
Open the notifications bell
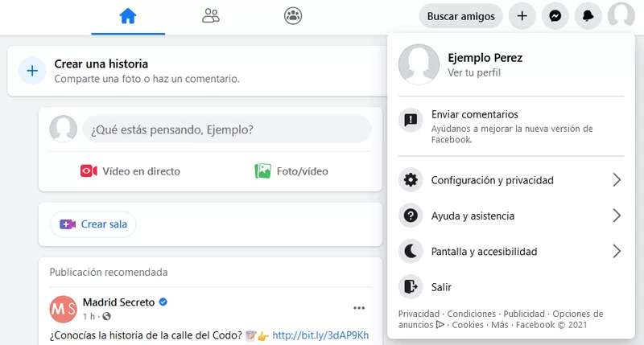588,16
